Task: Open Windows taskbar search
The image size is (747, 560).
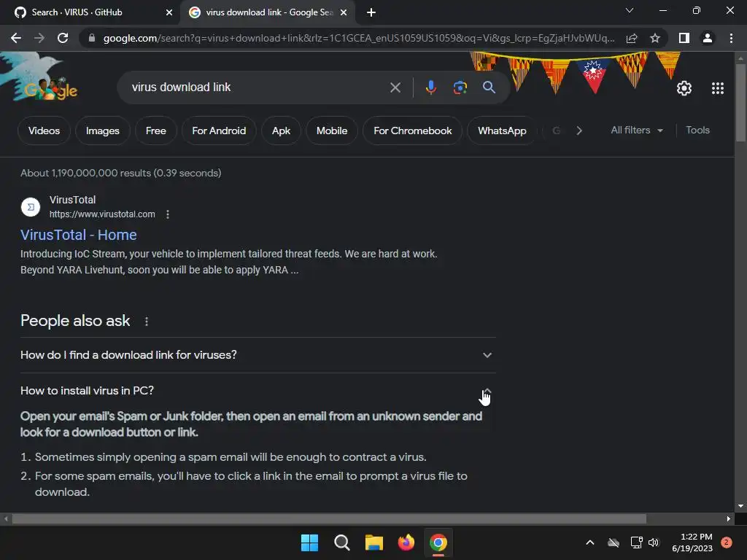Action: pyautogui.click(x=341, y=542)
